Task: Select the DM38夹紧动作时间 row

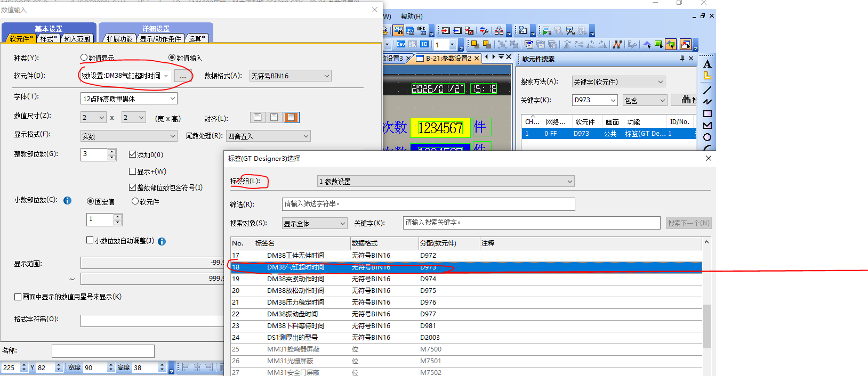Action: click(x=295, y=279)
